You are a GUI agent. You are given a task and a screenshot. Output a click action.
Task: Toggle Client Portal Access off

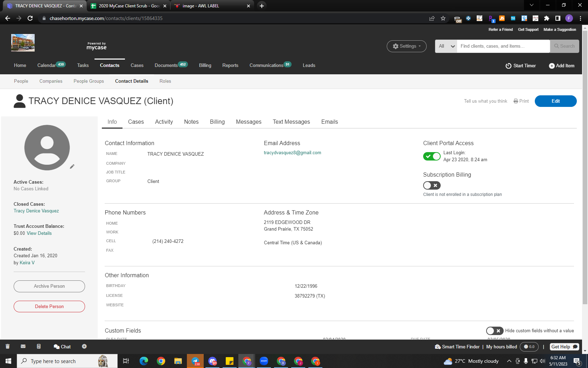(x=432, y=156)
